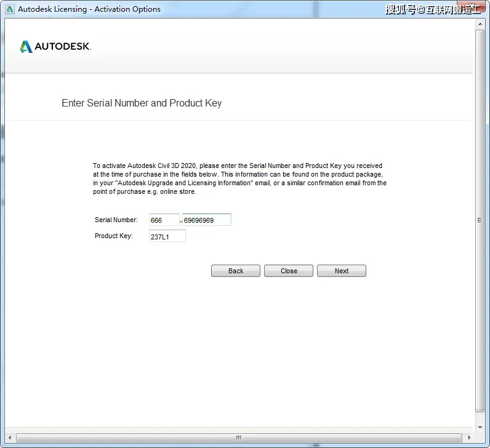
Task: Click the Autodesk Licensing title bar icon
Action: pos(10,9)
